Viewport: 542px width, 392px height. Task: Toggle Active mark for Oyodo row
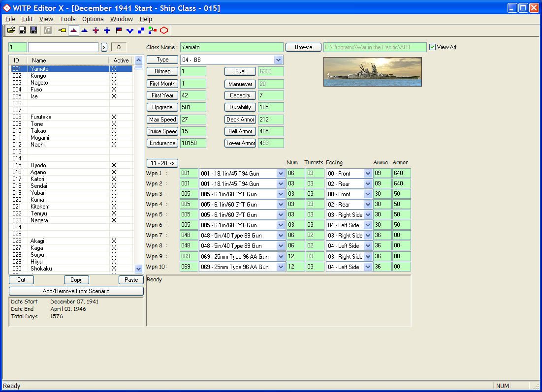coord(114,165)
